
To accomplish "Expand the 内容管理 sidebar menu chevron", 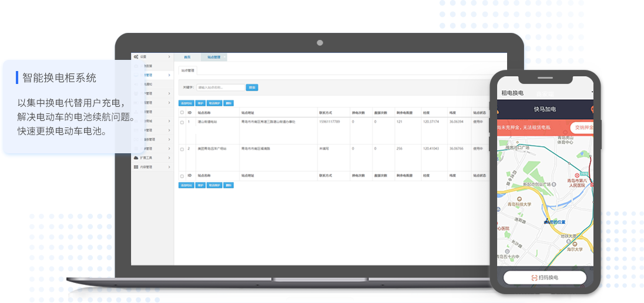I will [x=169, y=167].
